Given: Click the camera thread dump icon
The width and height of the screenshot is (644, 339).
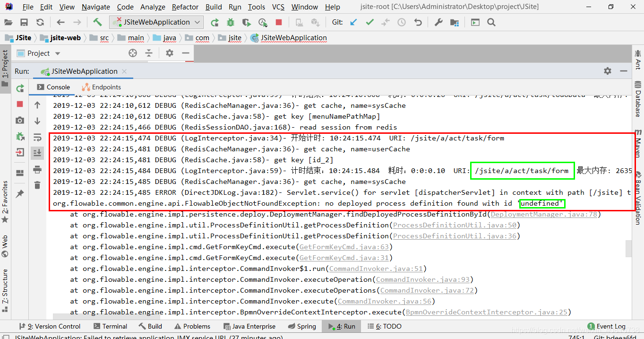Looking at the screenshot, I should 20,121.
